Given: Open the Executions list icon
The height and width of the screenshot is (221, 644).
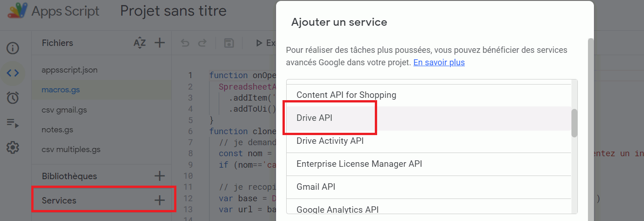Looking at the screenshot, I should pos(13,123).
